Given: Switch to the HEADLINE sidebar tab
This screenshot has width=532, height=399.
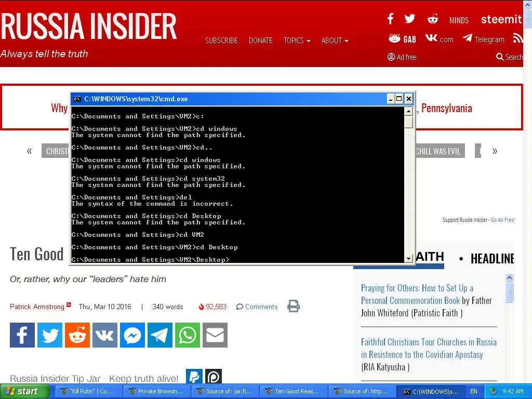Looking at the screenshot, I should [x=492, y=259].
